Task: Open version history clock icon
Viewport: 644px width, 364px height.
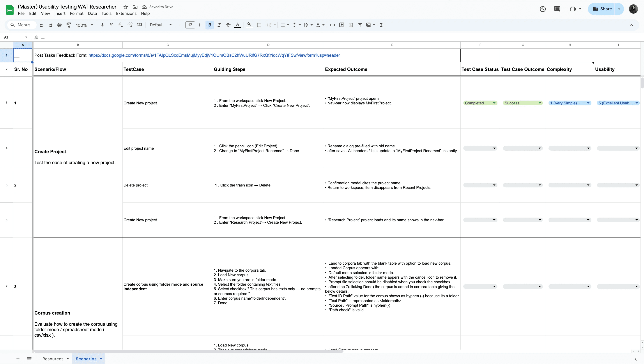Action: coord(542,9)
